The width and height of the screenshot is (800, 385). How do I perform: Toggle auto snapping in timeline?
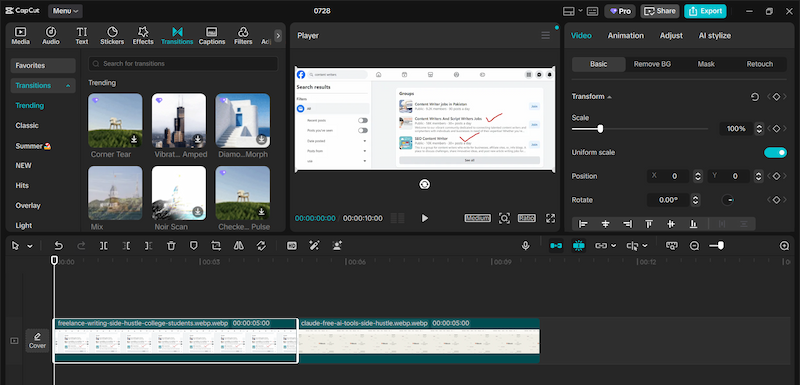tap(579, 246)
